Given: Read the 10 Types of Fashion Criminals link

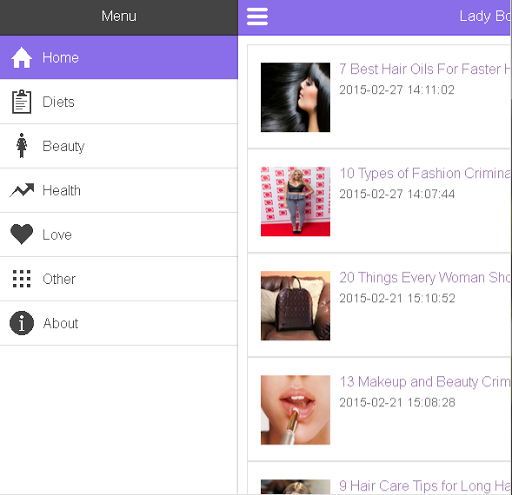Looking at the screenshot, I should point(425,173).
